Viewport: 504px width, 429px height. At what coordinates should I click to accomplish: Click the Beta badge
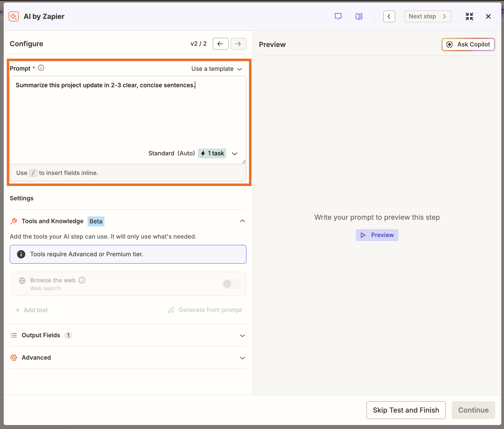tap(96, 221)
